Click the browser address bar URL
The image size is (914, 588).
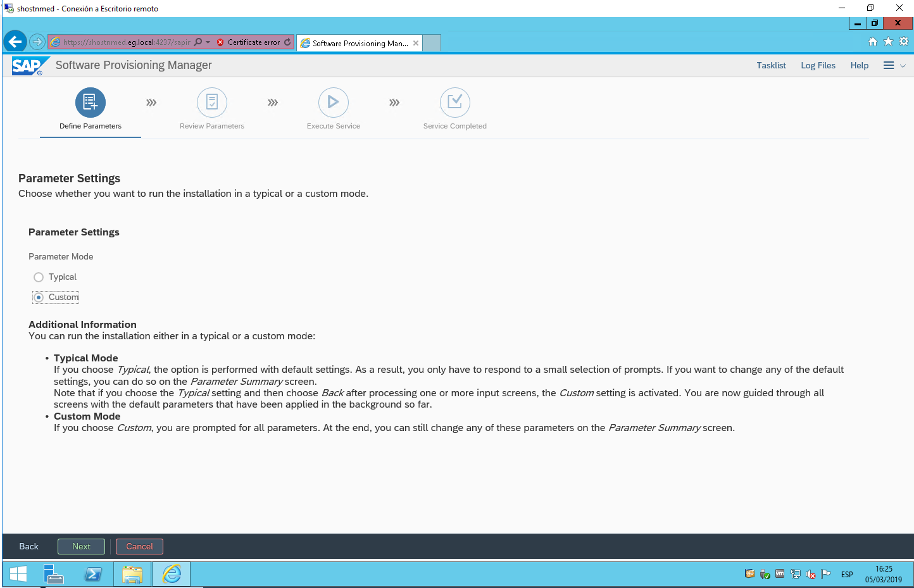click(x=127, y=42)
